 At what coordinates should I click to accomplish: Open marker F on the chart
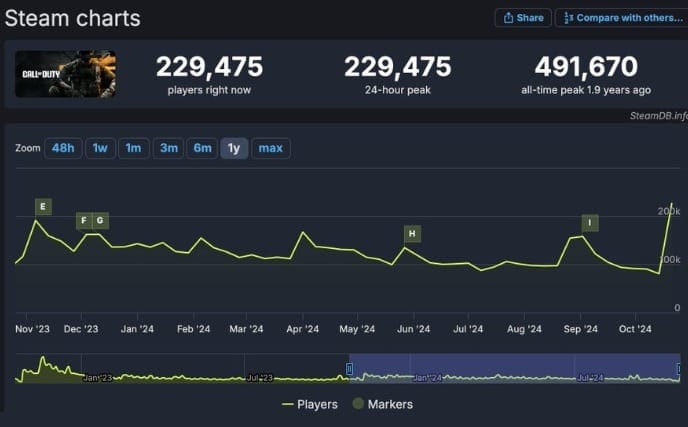[x=84, y=221]
